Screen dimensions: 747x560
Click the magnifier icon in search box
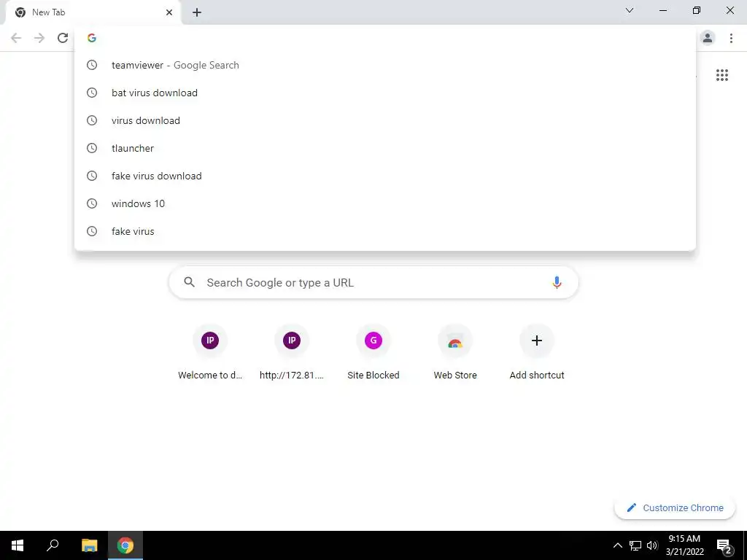190,282
